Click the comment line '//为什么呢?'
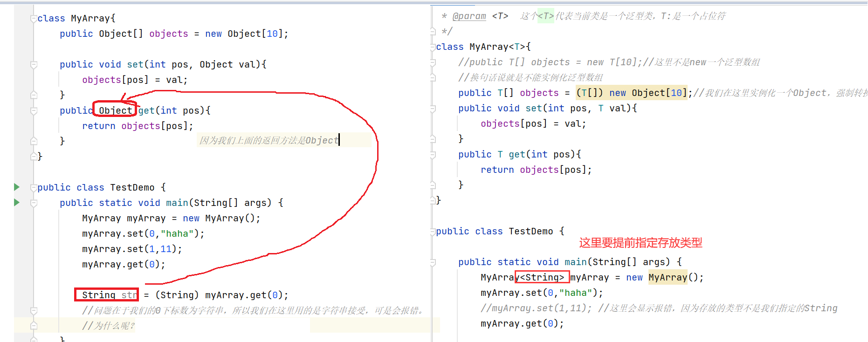The image size is (868, 342). (x=109, y=326)
